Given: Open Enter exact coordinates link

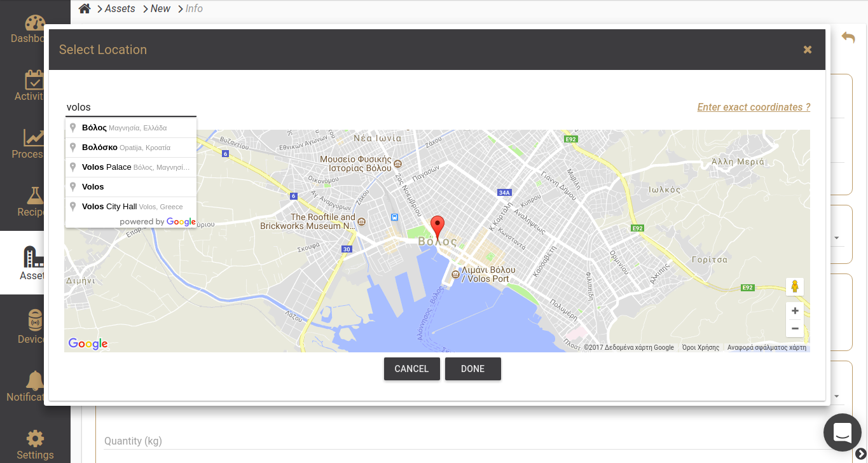Looking at the screenshot, I should 754,107.
